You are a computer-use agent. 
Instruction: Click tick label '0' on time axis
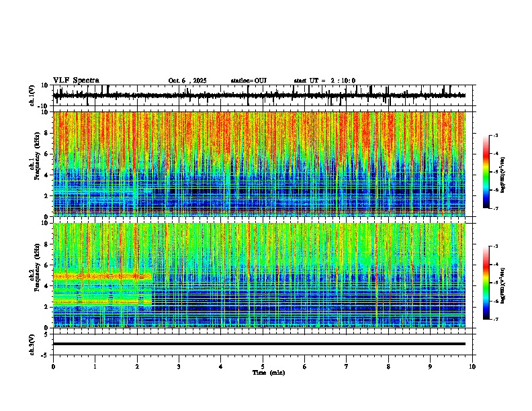click(x=53, y=367)
